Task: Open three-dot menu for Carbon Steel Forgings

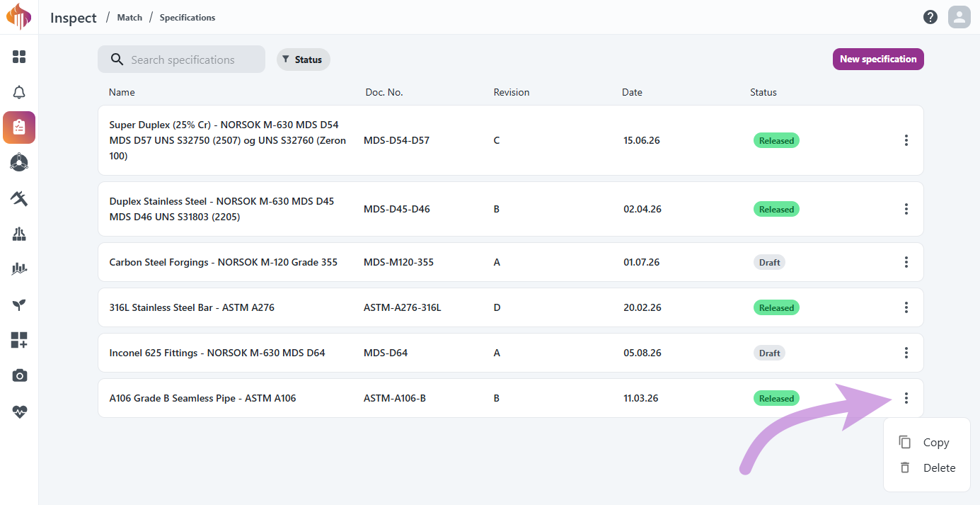Action: tap(906, 262)
